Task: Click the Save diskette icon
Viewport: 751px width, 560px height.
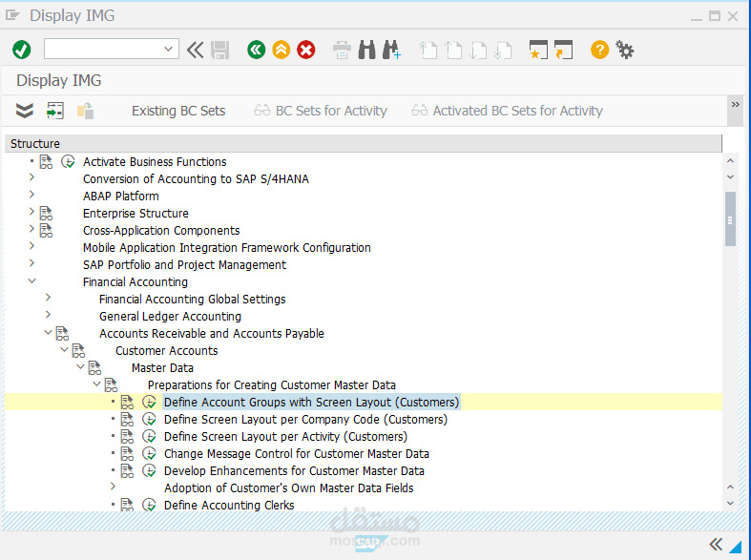Action: pyautogui.click(x=219, y=50)
